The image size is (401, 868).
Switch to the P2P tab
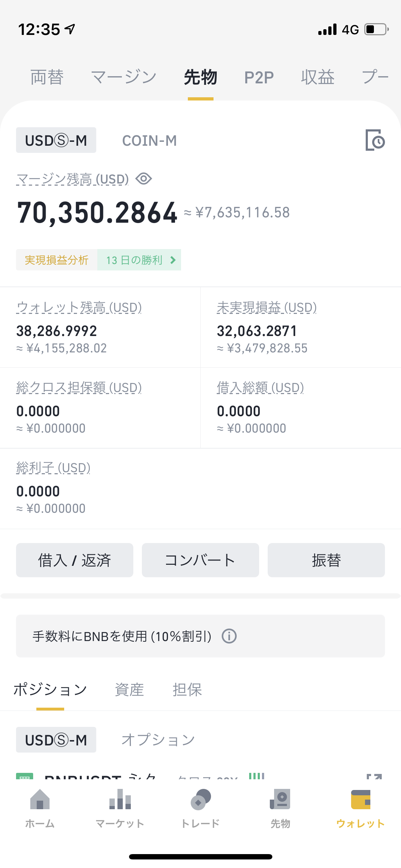coord(259,77)
